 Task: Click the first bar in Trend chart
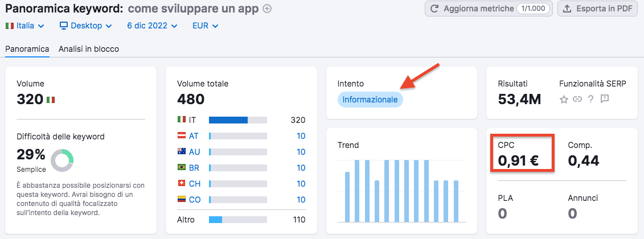click(347, 196)
